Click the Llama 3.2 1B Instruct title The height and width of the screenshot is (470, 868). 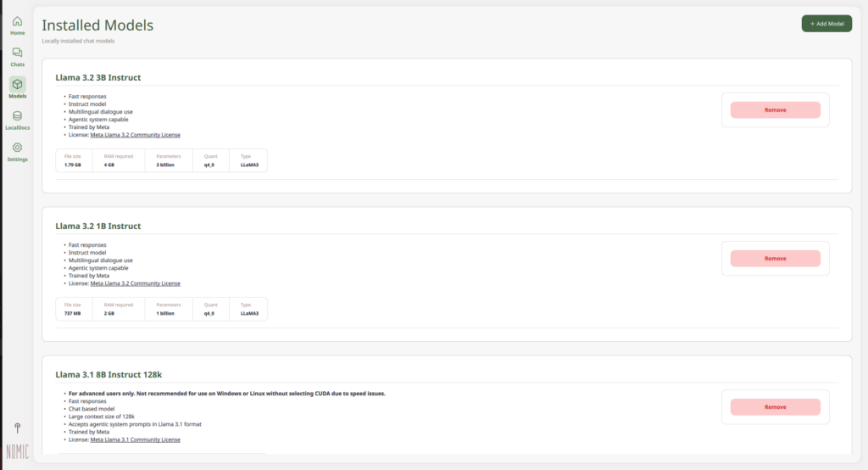pyautogui.click(x=98, y=227)
